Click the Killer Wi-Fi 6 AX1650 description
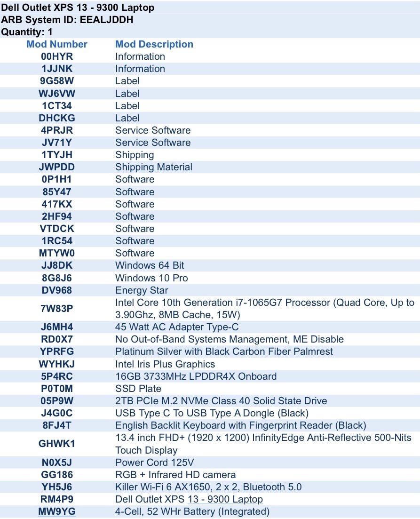420x519 pixels. click(x=208, y=487)
